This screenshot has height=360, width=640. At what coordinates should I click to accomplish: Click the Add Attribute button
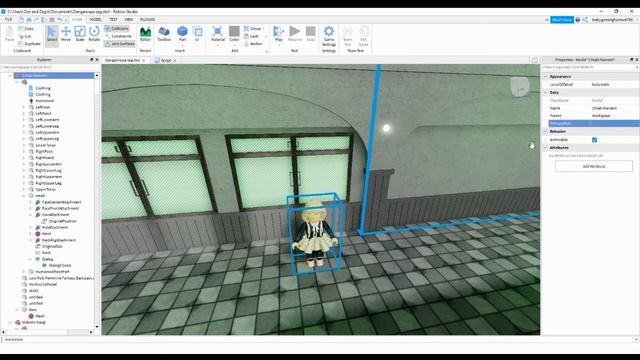(x=594, y=167)
